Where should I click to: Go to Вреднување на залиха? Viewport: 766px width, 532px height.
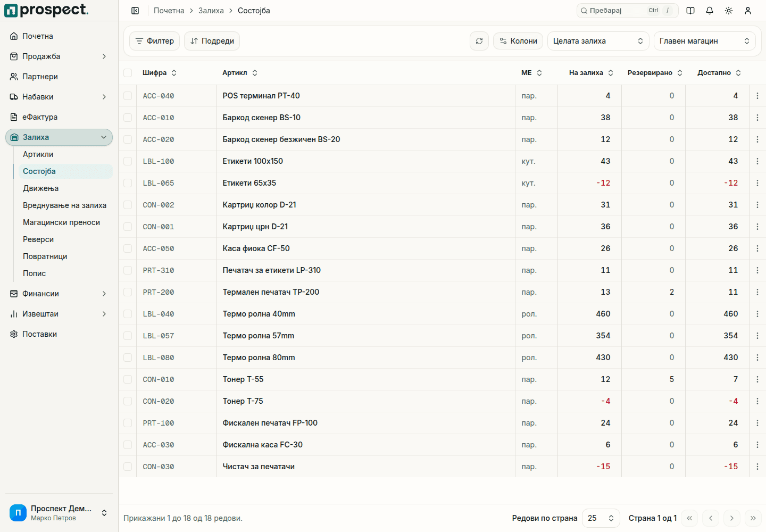65,205
